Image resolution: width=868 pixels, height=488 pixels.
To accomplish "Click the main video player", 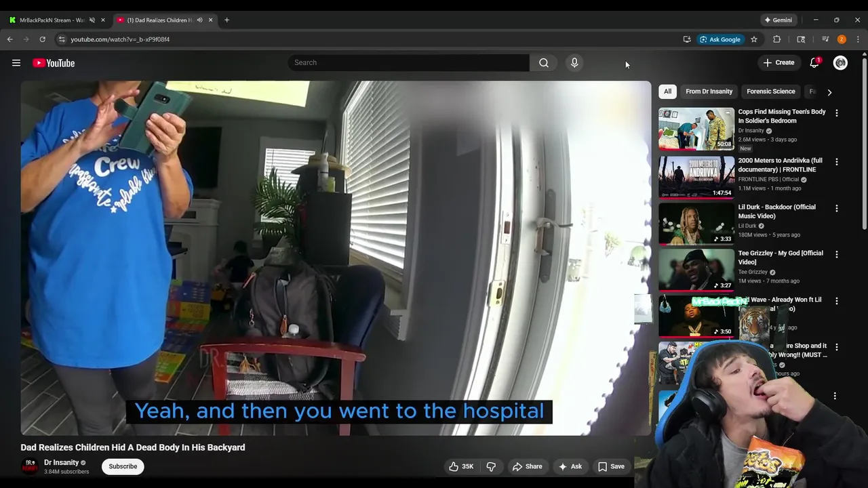I will pyautogui.click(x=336, y=258).
